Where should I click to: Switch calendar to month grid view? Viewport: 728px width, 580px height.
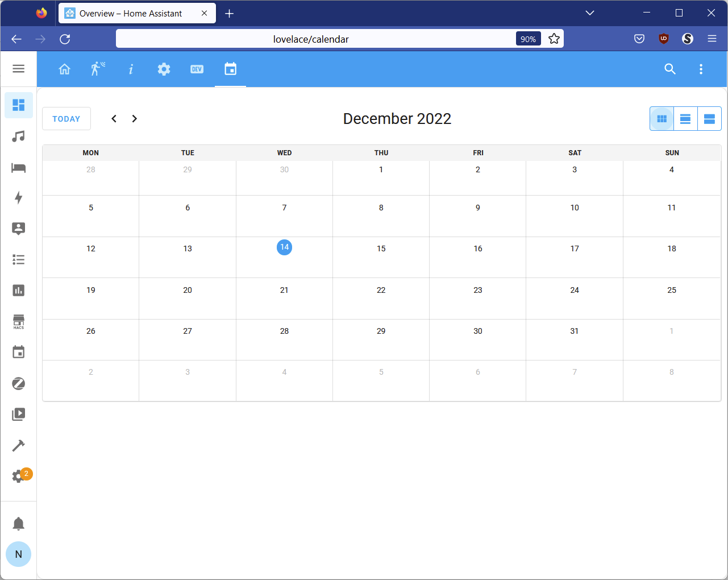[x=661, y=118]
